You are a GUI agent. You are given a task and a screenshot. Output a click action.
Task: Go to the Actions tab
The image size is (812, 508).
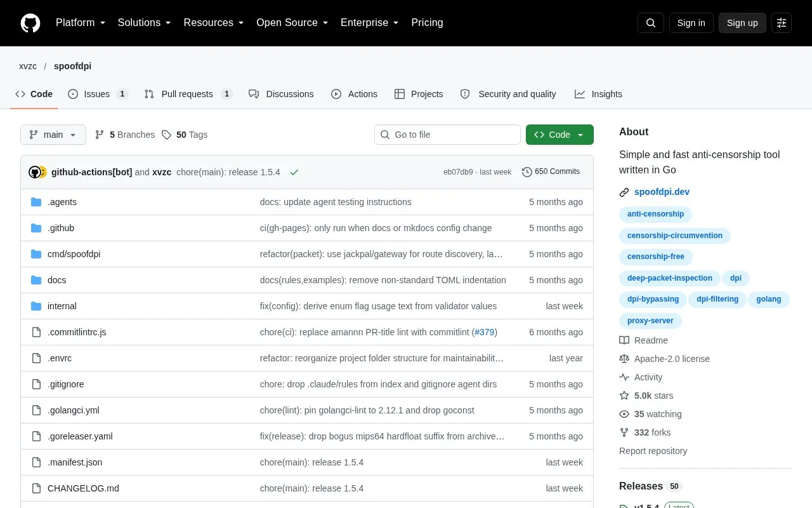point(354,94)
